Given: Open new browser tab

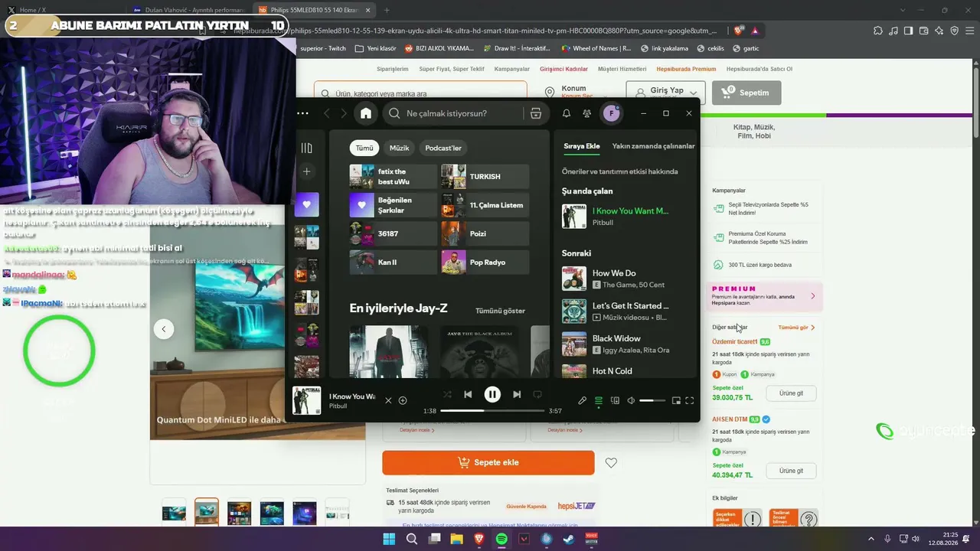Looking at the screenshot, I should [x=386, y=10].
